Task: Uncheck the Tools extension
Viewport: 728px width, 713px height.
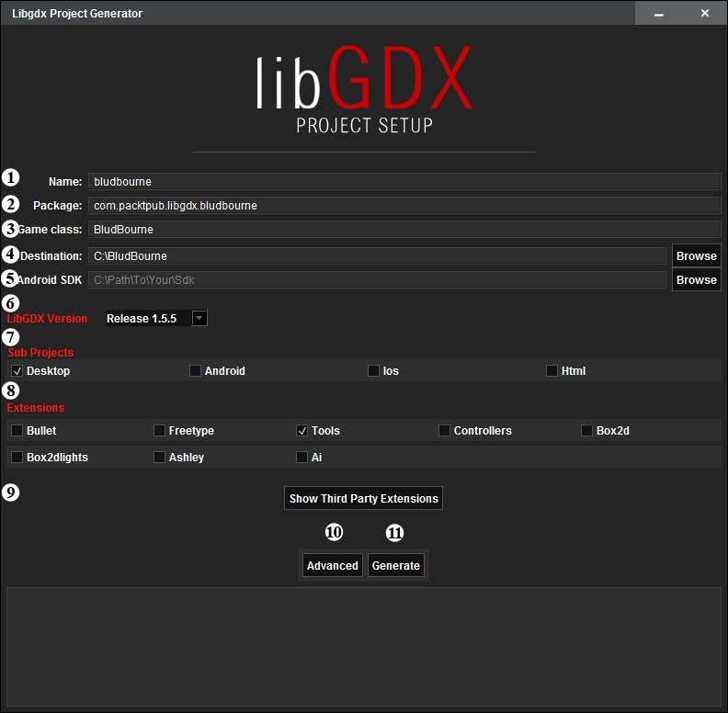Action: (x=301, y=430)
